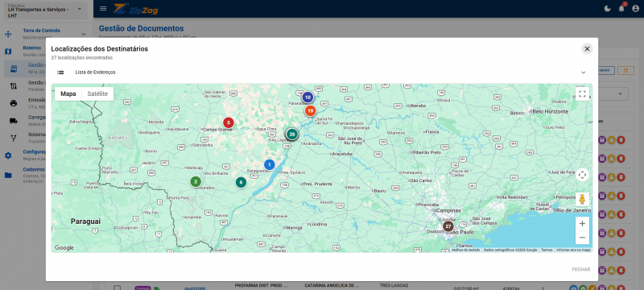
Task: Click the green map marker 2
Action: pyautogui.click(x=196, y=181)
